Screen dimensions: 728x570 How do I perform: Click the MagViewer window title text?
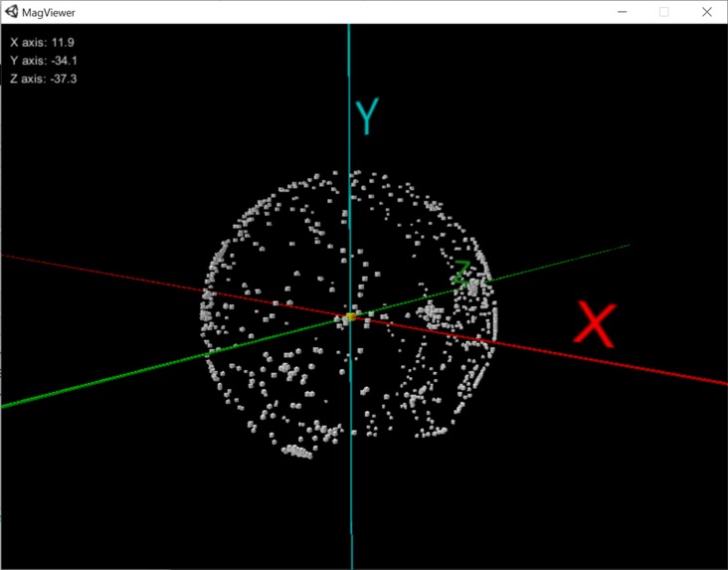point(49,13)
